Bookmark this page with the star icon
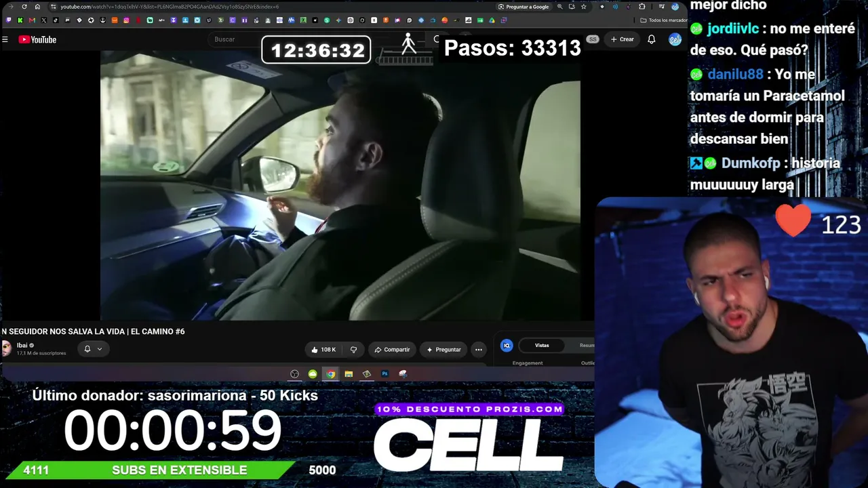The image size is (868, 488). (583, 7)
